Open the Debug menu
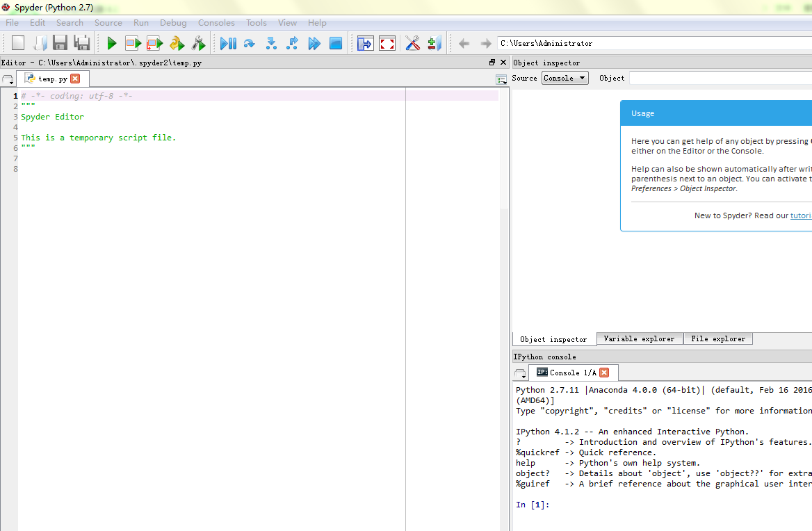 pyautogui.click(x=173, y=23)
